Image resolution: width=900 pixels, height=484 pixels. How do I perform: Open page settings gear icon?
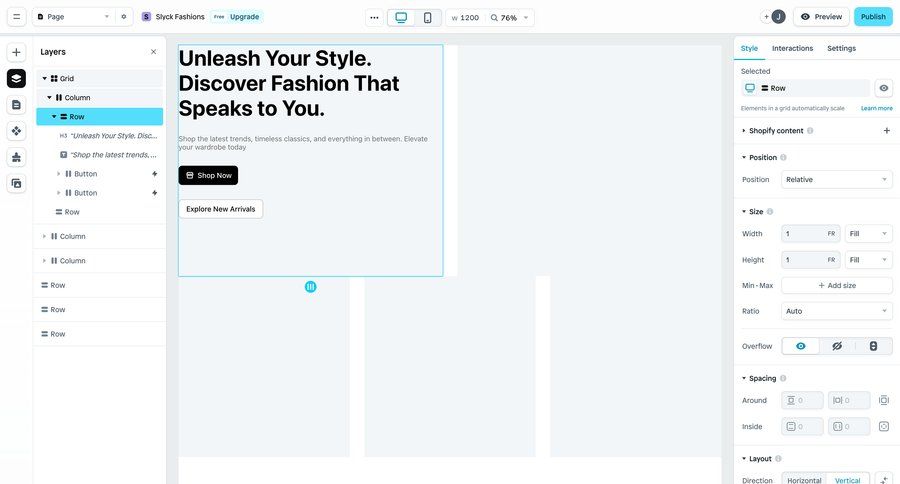coord(123,17)
